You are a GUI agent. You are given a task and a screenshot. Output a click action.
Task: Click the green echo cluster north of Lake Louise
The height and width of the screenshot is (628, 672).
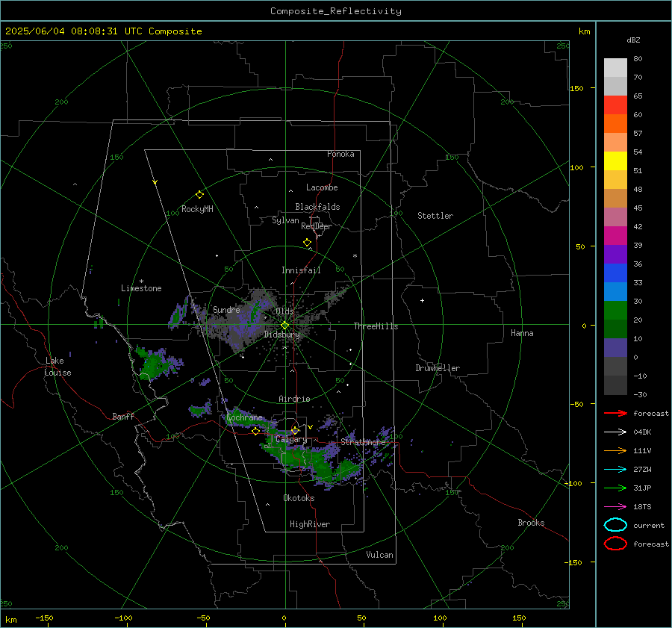[157, 364]
